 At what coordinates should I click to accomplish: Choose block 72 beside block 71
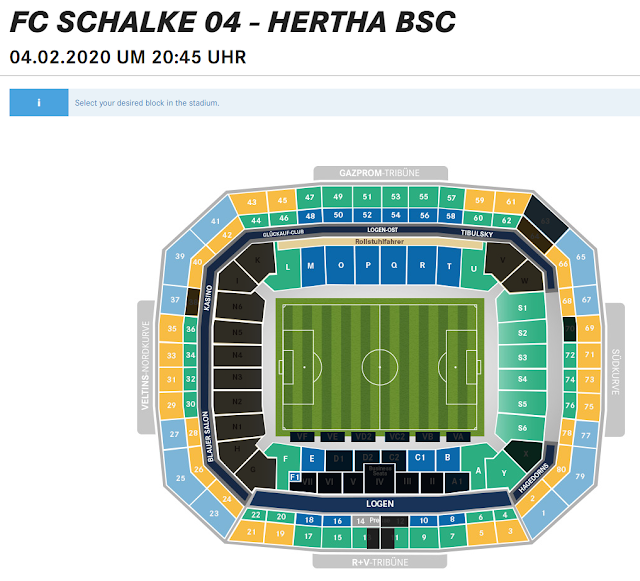(x=570, y=355)
